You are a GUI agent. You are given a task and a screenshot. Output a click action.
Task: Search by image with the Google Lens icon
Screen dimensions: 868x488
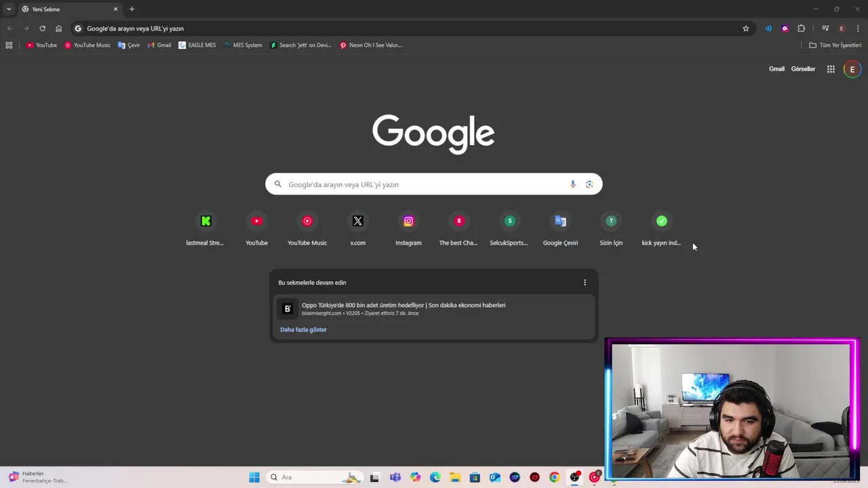click(x=589, y=184)
